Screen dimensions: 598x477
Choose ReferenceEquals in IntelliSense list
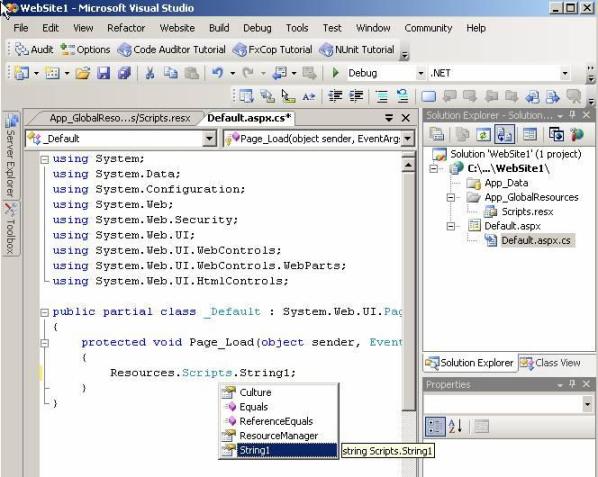click(x=278, y=421)
